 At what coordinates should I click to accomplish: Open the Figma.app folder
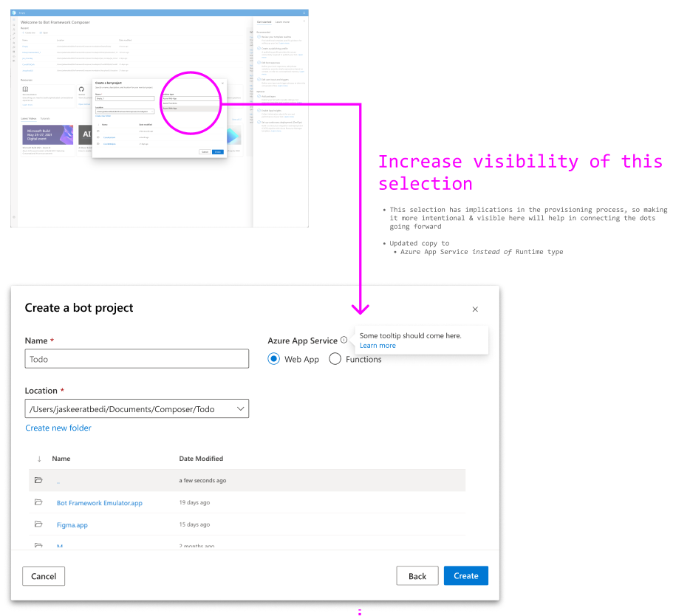(72, 525)
